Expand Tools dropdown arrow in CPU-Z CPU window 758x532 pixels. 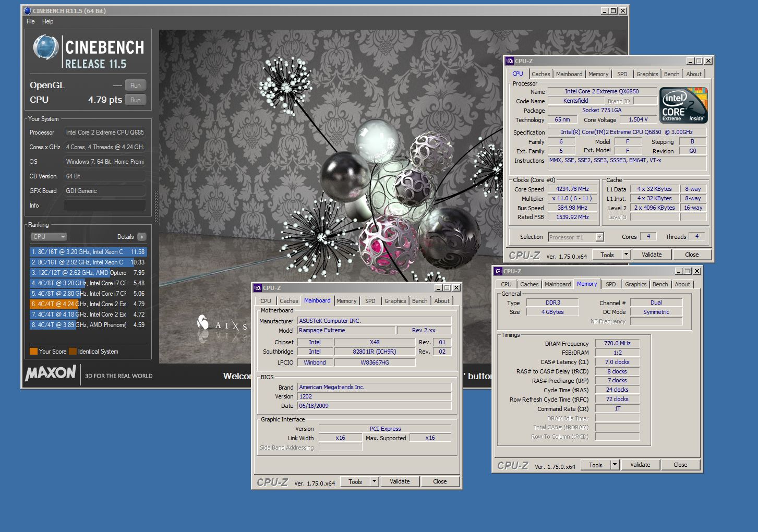[627, 255]
